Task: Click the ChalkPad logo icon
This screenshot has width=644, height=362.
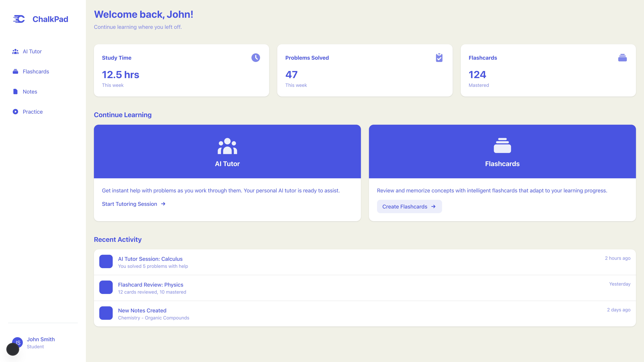Action: [19, 19]
